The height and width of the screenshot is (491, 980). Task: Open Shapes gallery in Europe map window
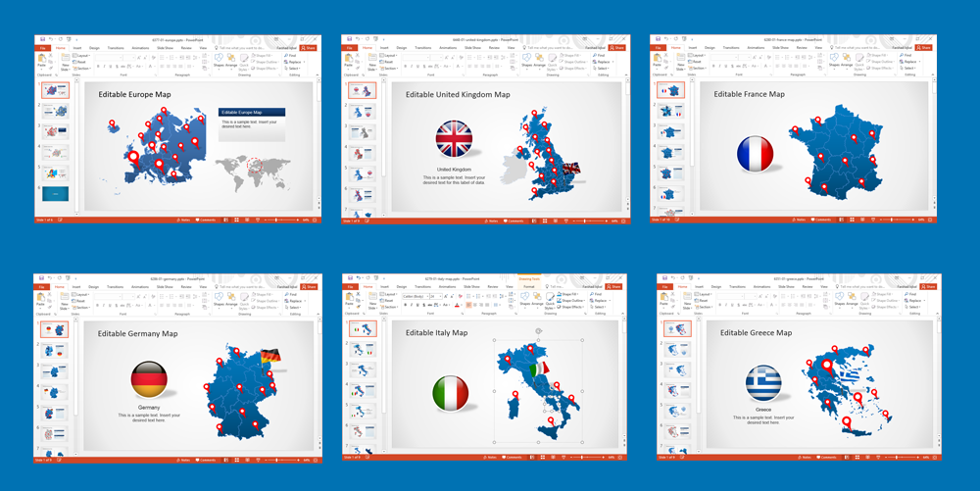[x=219, y=57]
